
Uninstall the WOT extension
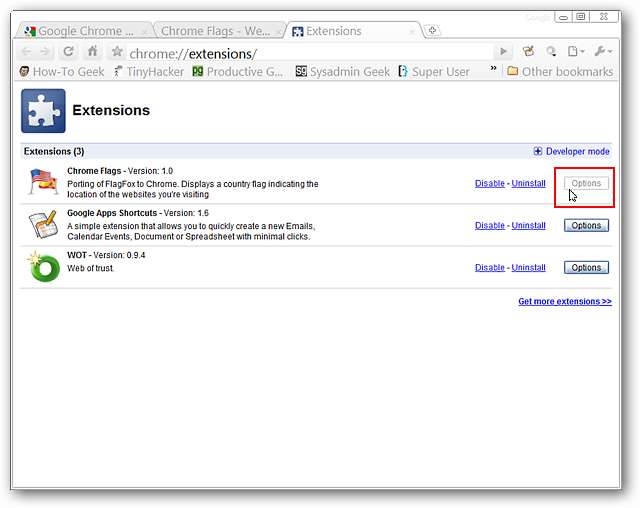528,268
